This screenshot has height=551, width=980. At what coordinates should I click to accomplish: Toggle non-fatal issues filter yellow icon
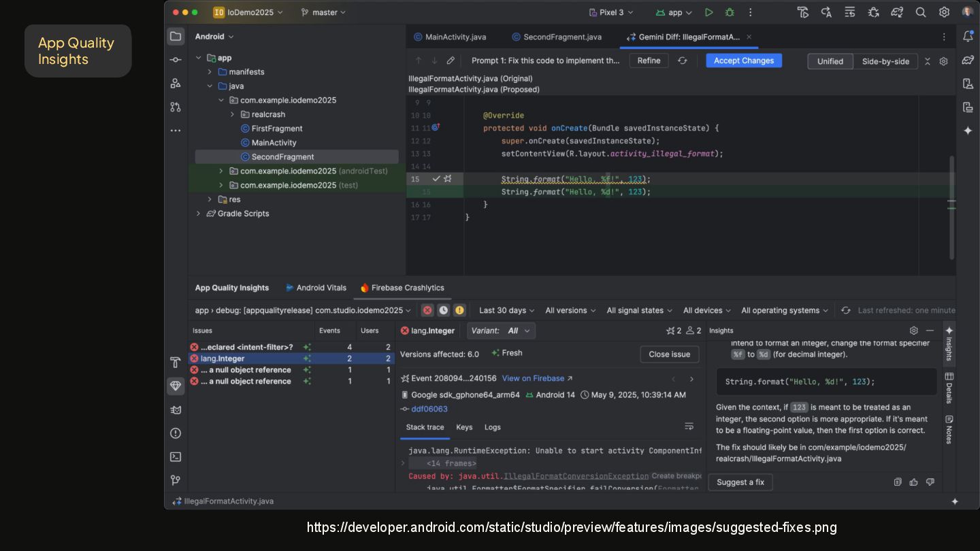tap(460, 310)
